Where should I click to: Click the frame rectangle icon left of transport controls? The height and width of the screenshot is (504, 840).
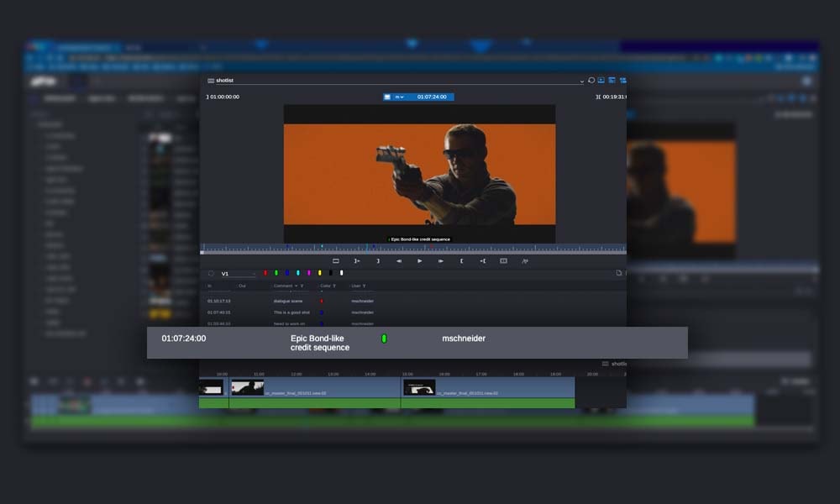click(336, 261)
